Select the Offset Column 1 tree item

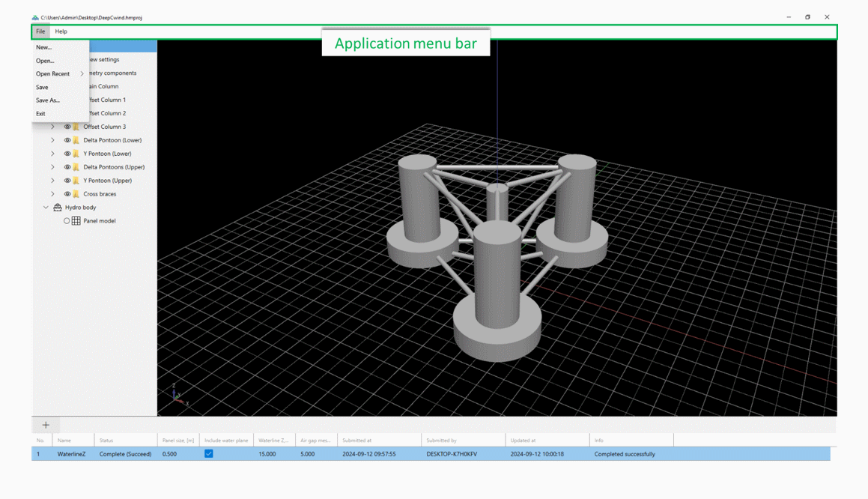click(107, 100)
